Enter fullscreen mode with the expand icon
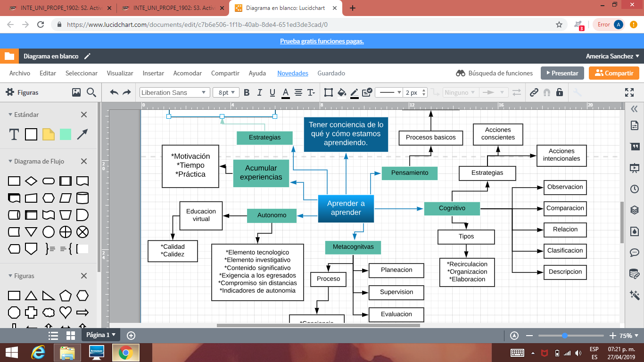This screenshot has width=644, height=362. [x=629, y=92]
